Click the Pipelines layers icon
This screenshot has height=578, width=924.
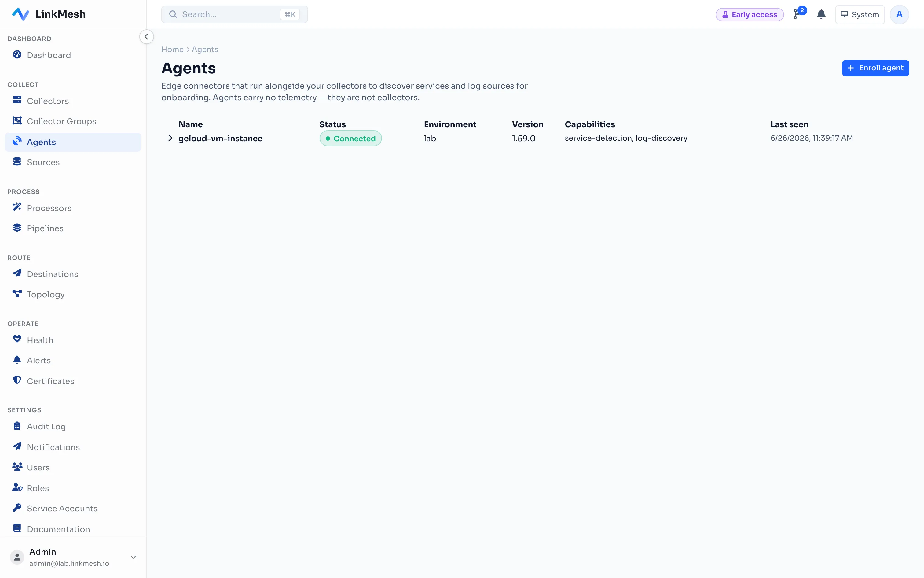click(x=17, y=228)
